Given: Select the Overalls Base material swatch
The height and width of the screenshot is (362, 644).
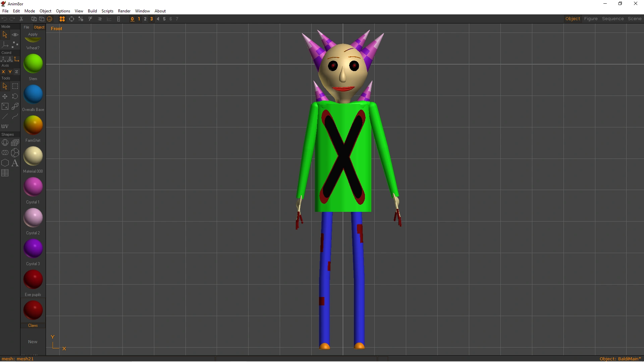Looking at the screenshot, I should [x=33, y=94].
